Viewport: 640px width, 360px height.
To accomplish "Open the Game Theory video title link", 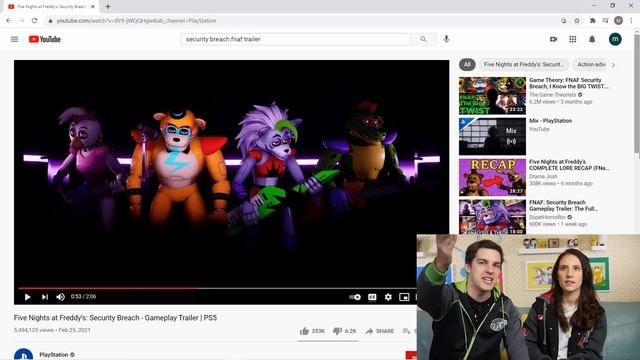I will tap(569, 83).
